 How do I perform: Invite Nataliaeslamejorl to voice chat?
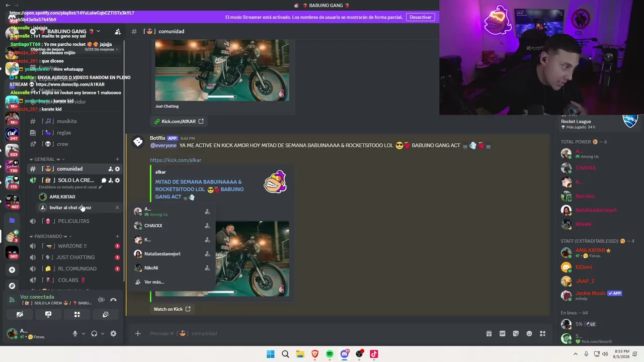(x=207, y=254)
